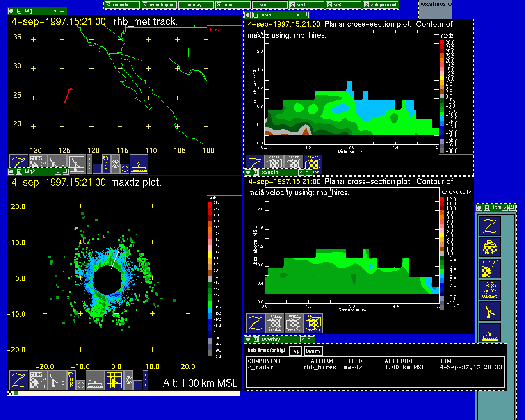Click the PRINT icon in the icon panel
Screen dimensions: 525x420
point(490,247)
